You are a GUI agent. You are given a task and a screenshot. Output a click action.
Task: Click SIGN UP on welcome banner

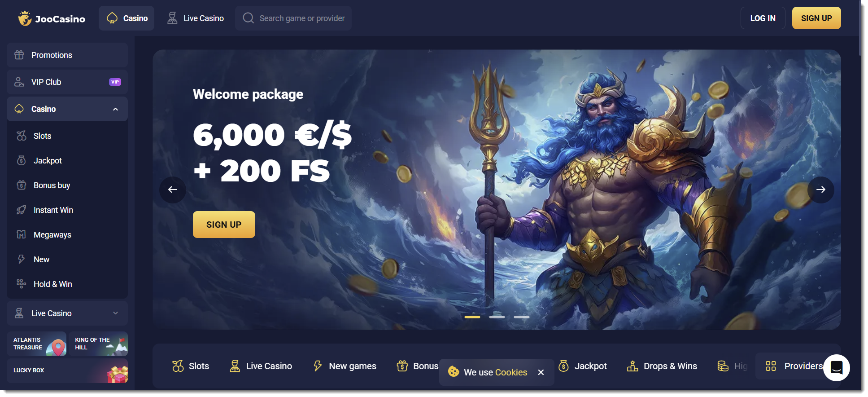(224, 225)
